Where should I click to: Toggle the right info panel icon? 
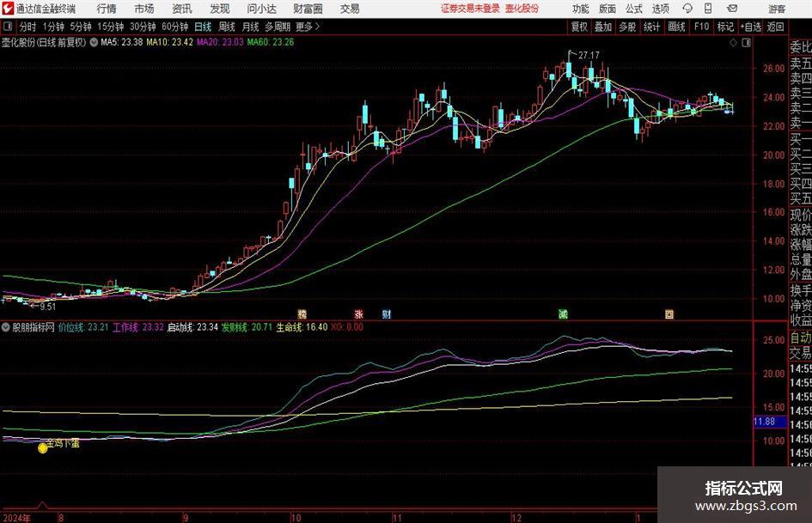(746, 43)
